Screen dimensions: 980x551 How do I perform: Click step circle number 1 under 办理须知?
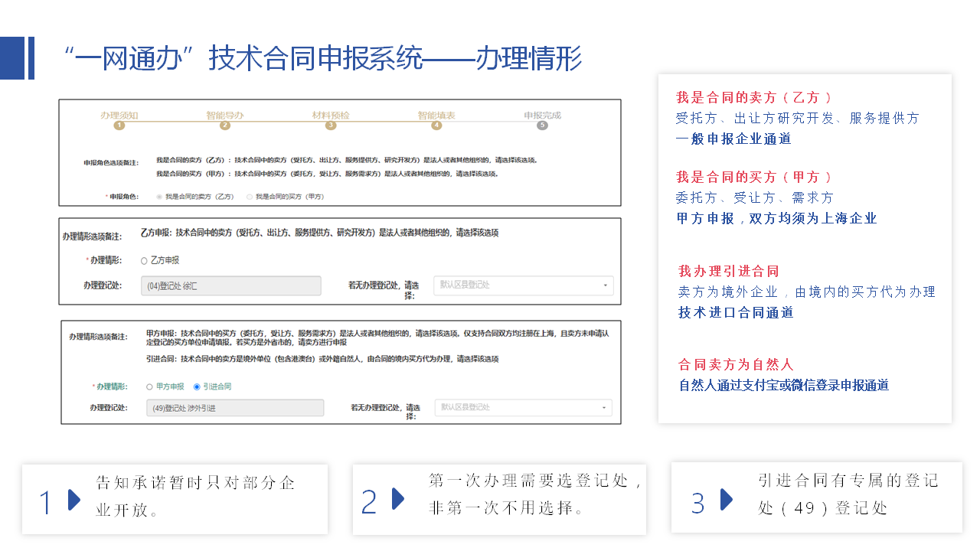pyautogui.click(x=119, y=126)
